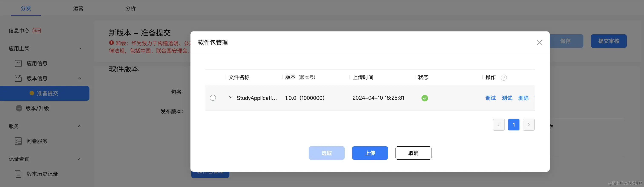The width and height of the screenshot is (644, 187).
Task: Click the 上传时间 column header
Action: point(363,77)
